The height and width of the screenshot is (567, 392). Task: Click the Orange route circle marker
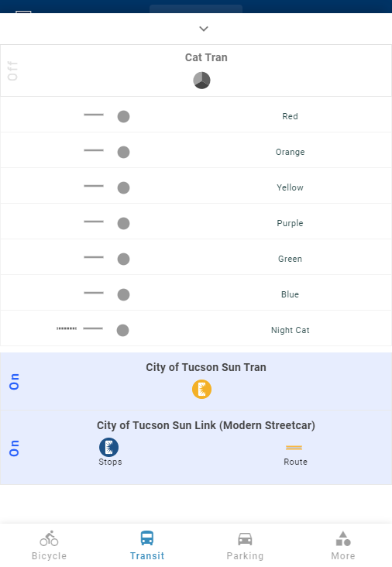(x=124, y=153)
